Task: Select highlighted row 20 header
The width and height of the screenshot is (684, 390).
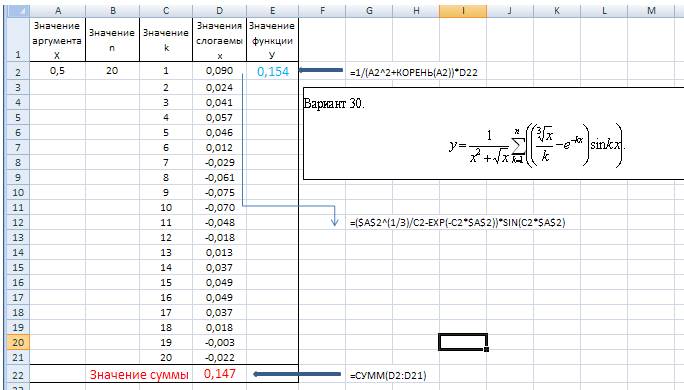Action: click(x=17, y=342)
